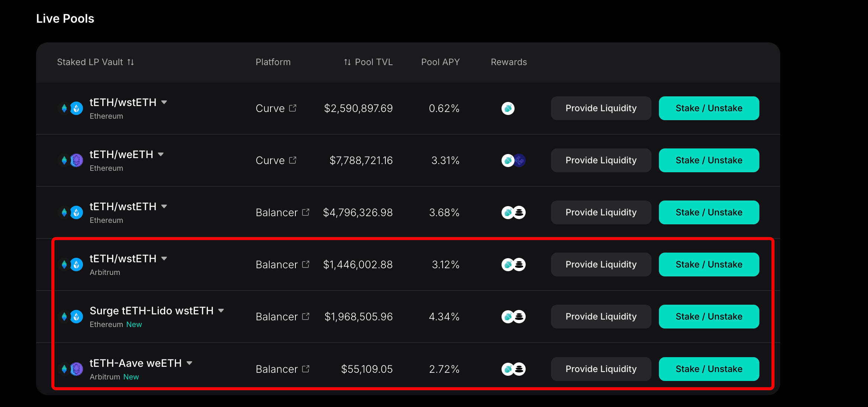Open Curve external link in tETH/wstETH $2,590,897.69 row
This screenshot has height=407, width=868.
[x=293, y=108]
